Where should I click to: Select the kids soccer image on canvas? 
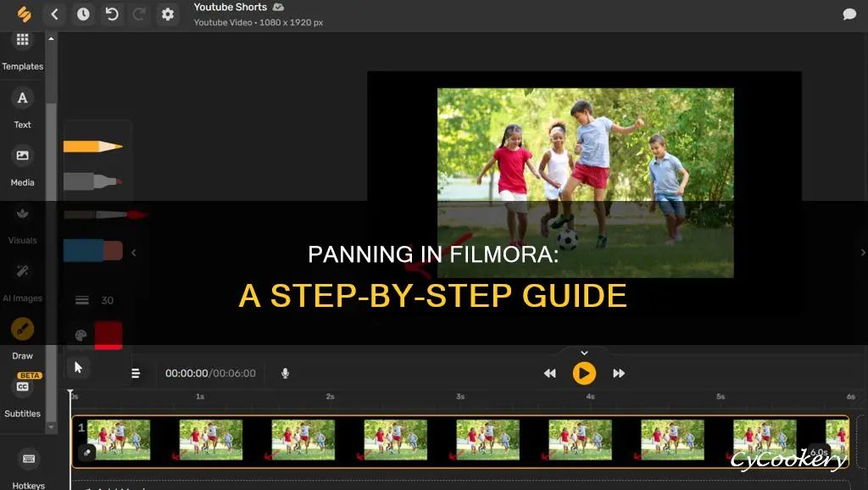(586, 183)
